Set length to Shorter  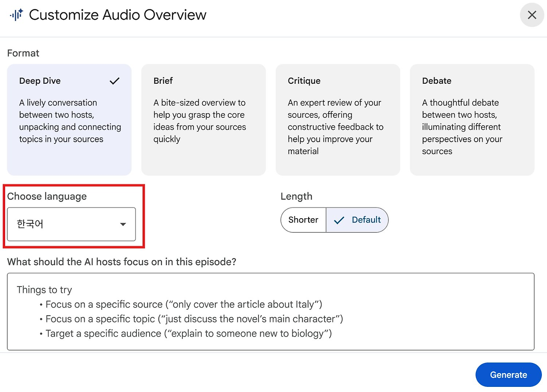(303, 220)
